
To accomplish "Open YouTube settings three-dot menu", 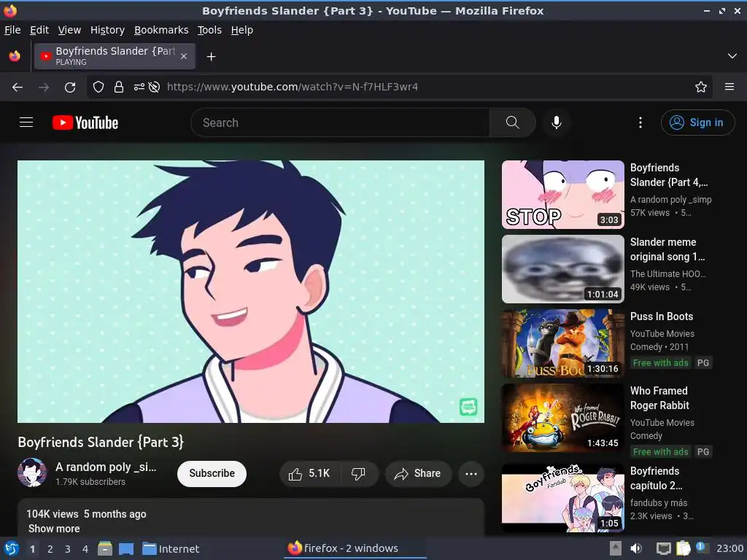I will (640, 122).
